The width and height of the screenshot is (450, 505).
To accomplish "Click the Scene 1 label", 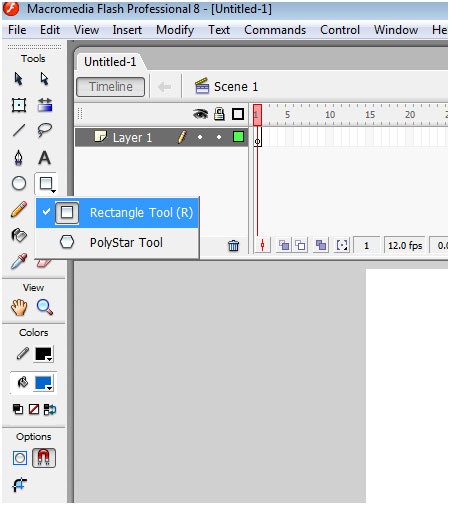I will [x=236, y=87].
